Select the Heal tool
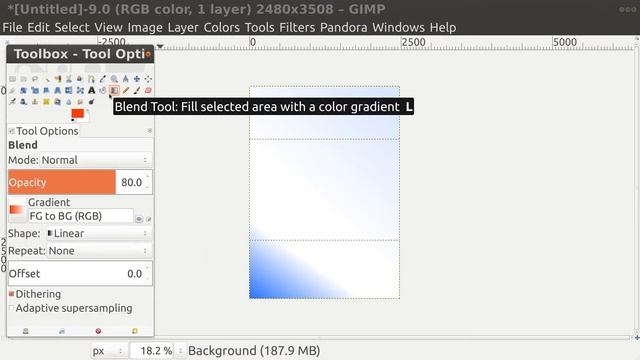Image resolution: width=640 pixels, height=360 pixels. tap(47, 101)
